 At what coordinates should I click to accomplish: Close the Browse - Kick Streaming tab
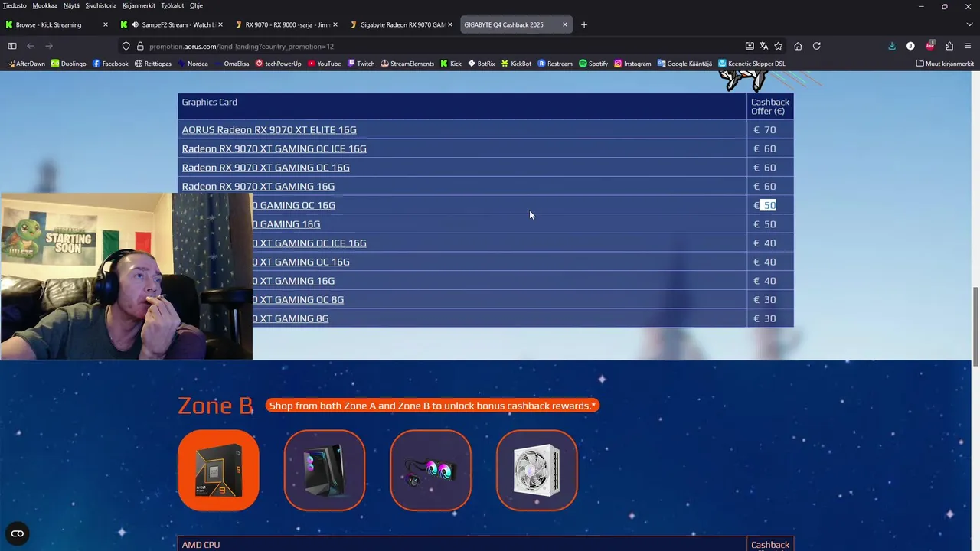106,24
